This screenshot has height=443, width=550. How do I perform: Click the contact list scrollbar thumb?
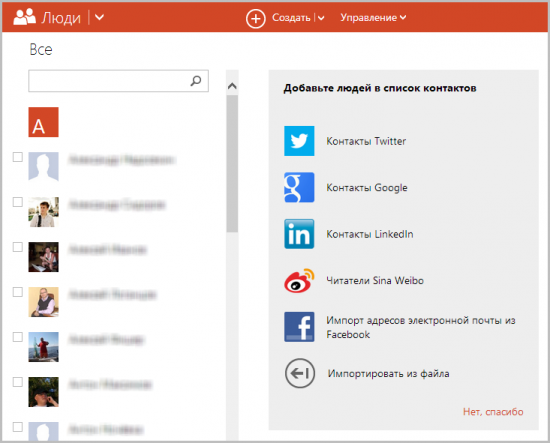pyautogui.click(x=232, y=163)
